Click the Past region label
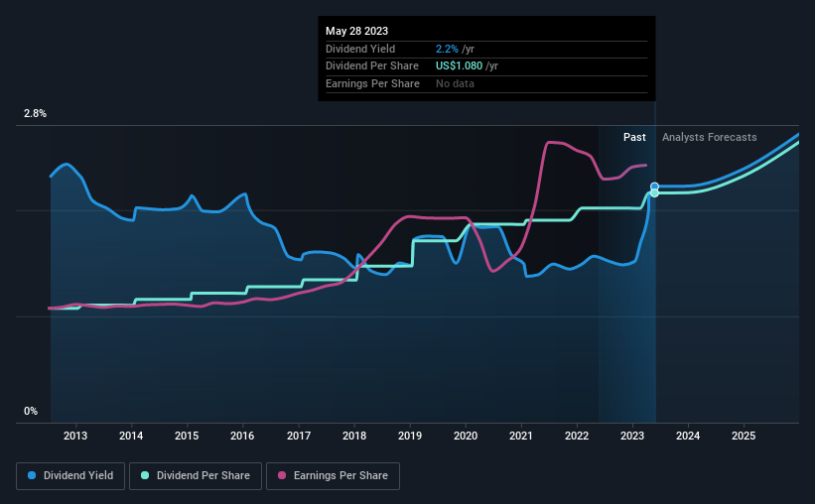The width and height of the screenshot is (815, 504). point(634,137)
